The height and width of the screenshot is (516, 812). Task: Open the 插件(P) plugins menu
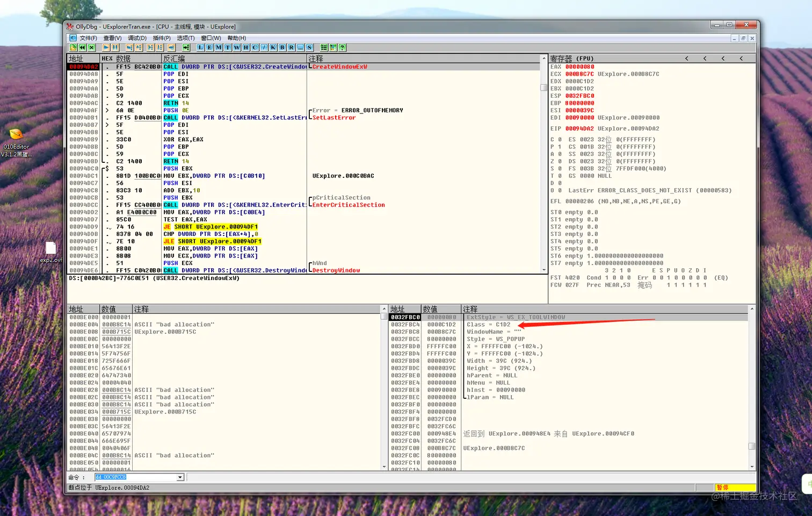click(x=162, y=38)
